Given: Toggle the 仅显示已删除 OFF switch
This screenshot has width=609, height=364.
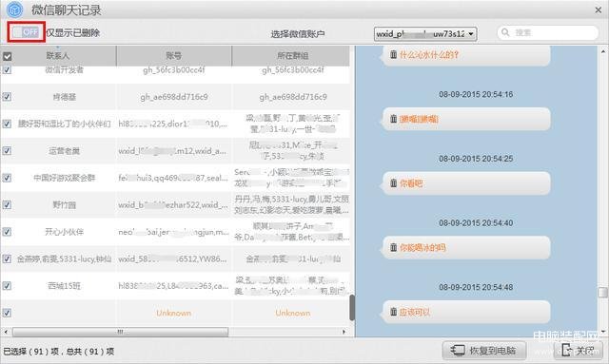Looking at the screenshot, I should (26, 32).
